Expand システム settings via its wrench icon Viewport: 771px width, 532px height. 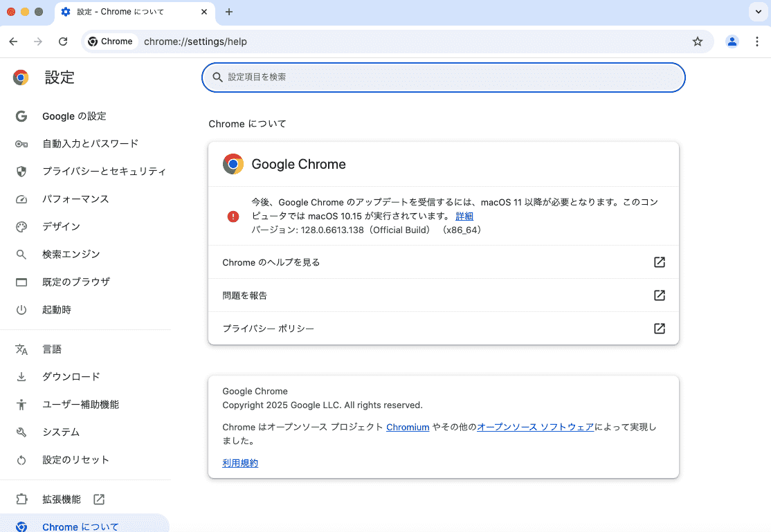tap(21, 432)
